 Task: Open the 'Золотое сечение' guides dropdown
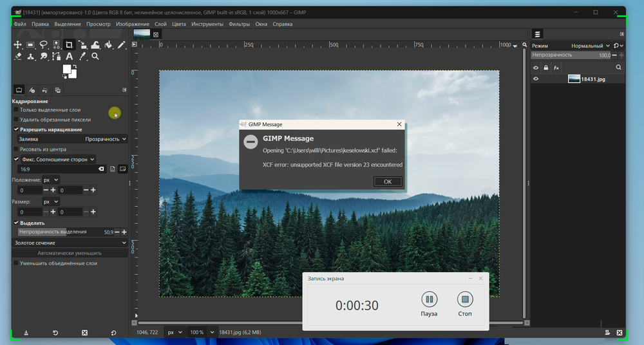[70, 243]
